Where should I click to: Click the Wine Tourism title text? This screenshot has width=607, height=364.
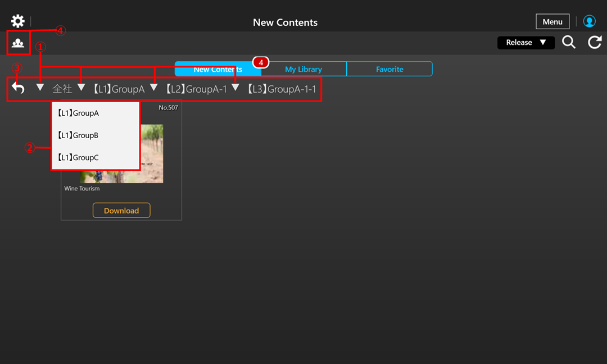81,188
